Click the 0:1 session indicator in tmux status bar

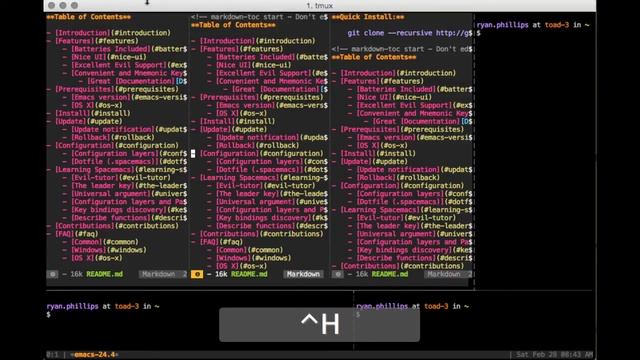point(52,355)
